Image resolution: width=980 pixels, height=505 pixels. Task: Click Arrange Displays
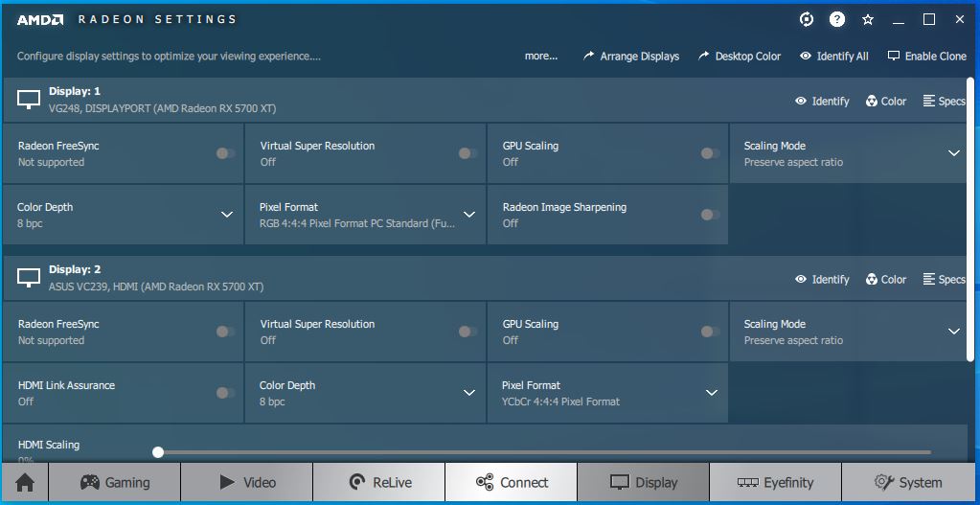pos(630,57)
